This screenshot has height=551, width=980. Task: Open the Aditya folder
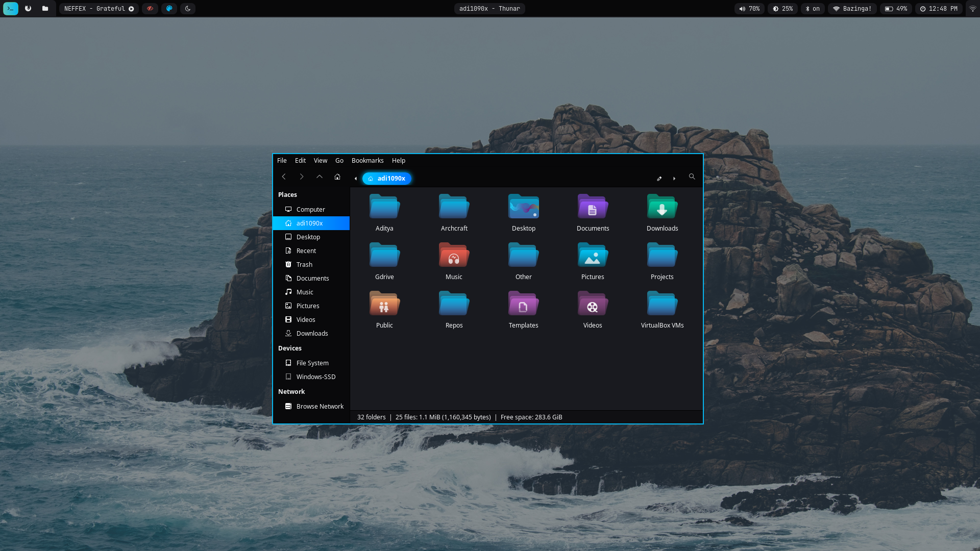[x=384, y=213]
